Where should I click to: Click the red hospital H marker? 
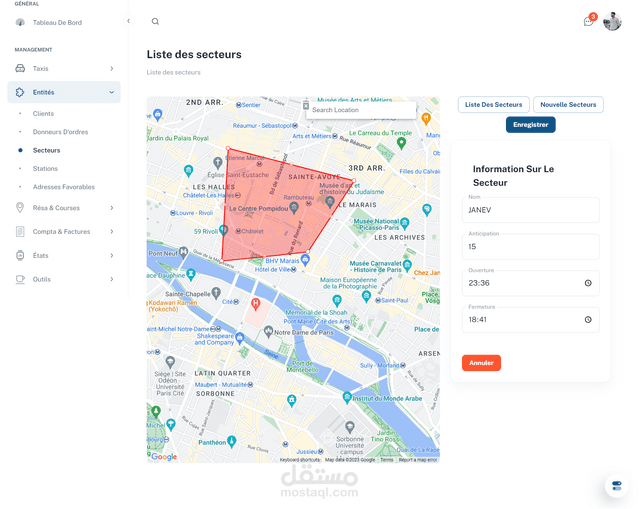[x=256, y=304]
